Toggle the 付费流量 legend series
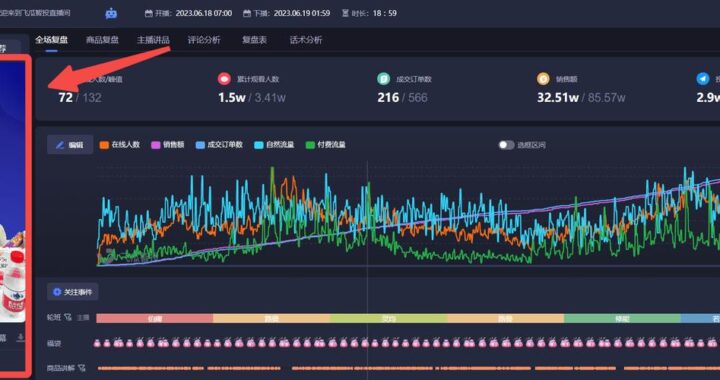Screen dimensions: 720x380 (326, 145)
